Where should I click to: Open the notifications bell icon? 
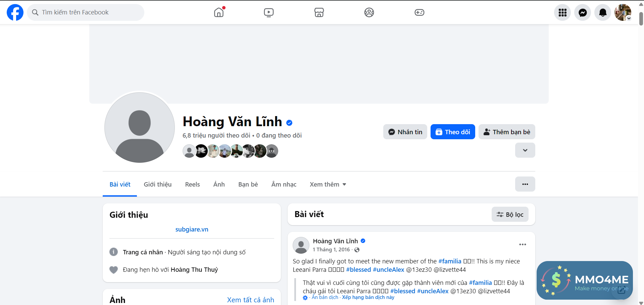pyautogui.click(x=603, y=12)
